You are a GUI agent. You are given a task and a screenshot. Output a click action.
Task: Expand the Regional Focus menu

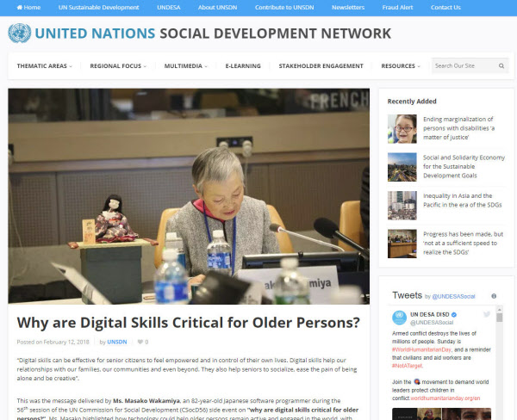click(x=118, y=66)
